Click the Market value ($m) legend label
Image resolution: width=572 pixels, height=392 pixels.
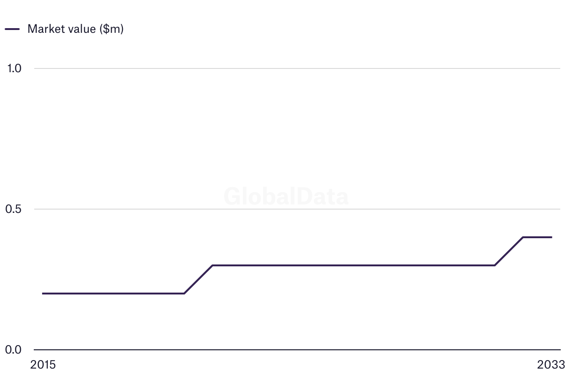[75, 29]
